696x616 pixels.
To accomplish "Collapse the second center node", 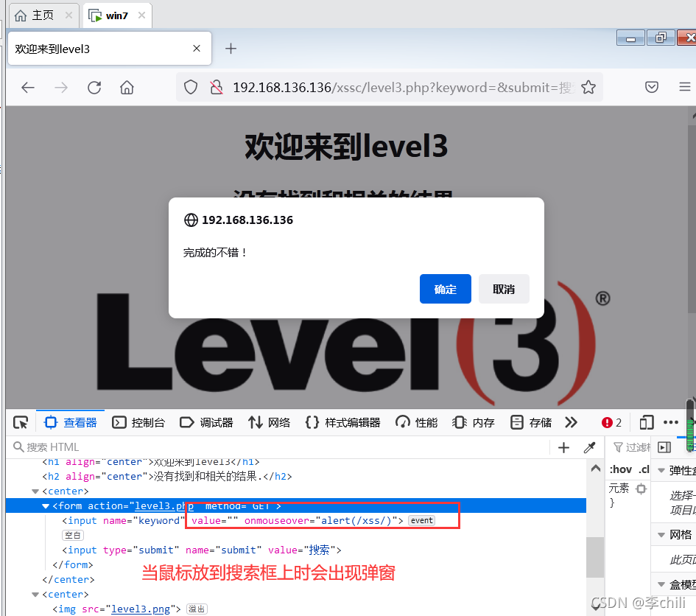I will [x=35, y=594].
